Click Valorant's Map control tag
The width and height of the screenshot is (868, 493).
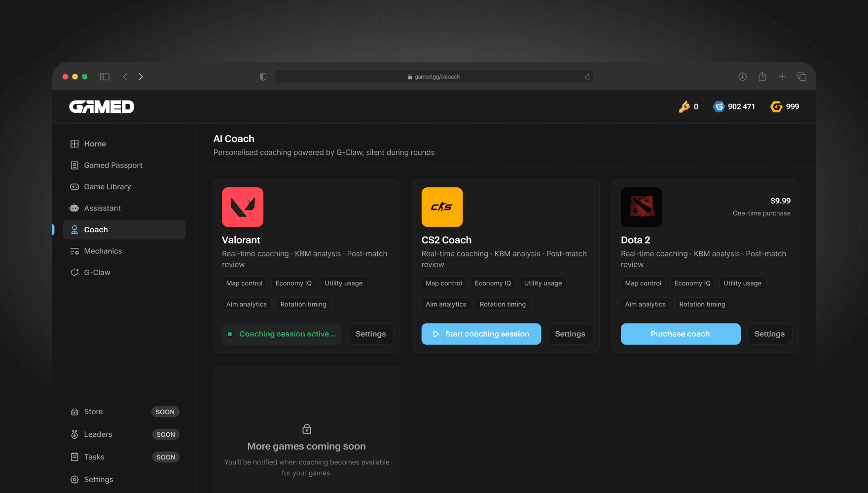(245, 283)
